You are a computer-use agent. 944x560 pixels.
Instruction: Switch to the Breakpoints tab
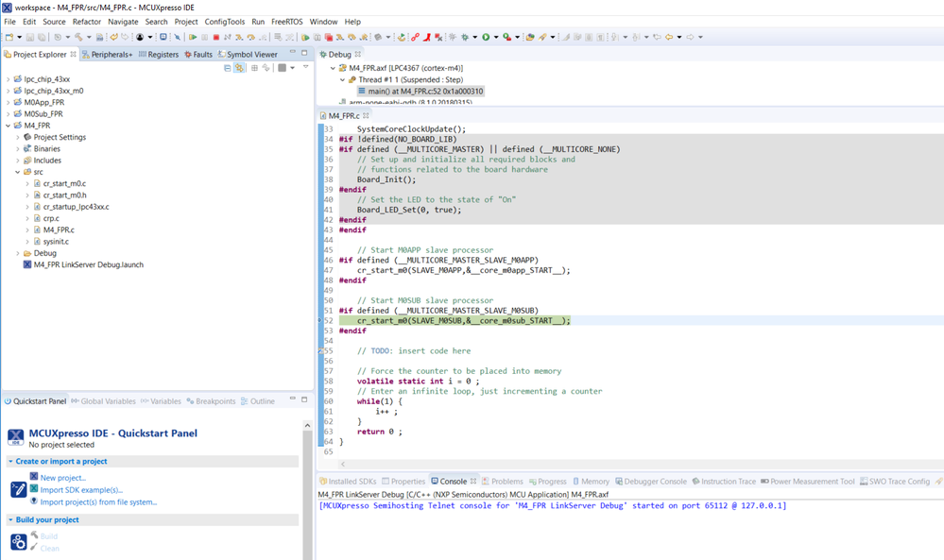pos(211,401)
